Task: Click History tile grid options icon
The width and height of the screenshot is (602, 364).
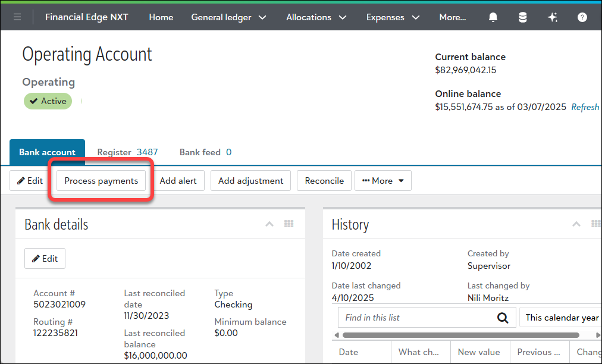Action: click(x=595, y=224)
